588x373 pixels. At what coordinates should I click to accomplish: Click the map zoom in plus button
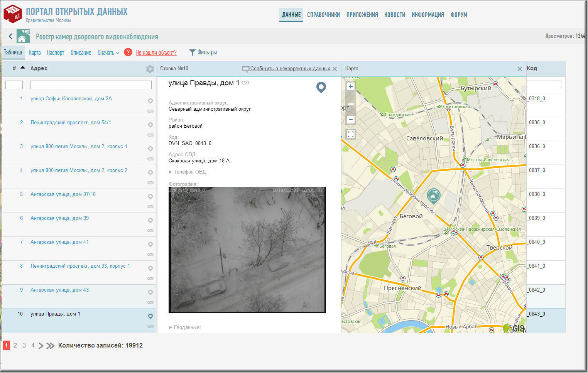point(350,86)
